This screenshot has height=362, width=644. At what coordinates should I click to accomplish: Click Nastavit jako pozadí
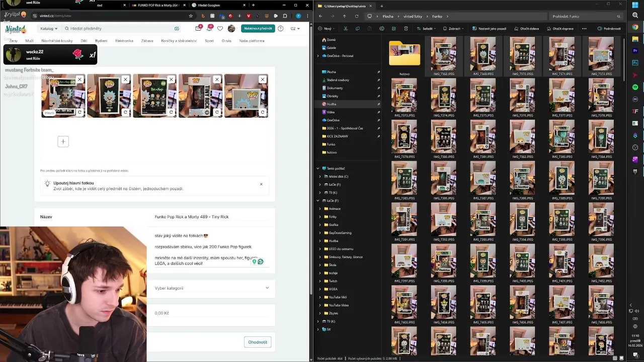click(x=489, y=29)
